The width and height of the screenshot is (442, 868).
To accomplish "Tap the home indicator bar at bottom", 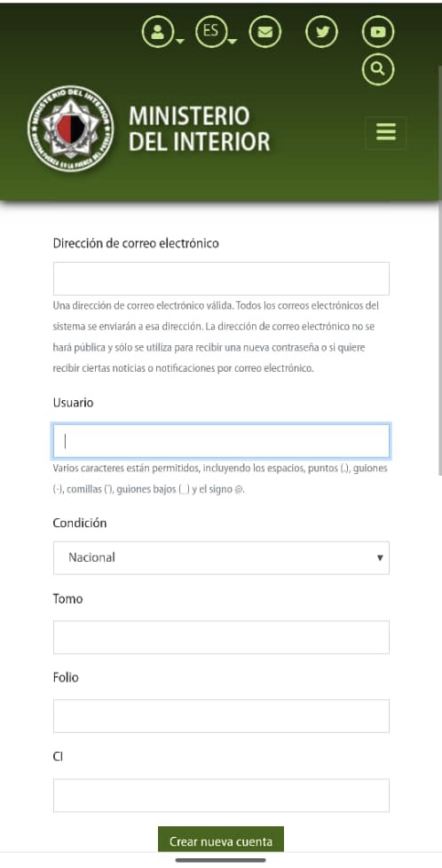I will [220, 860].
